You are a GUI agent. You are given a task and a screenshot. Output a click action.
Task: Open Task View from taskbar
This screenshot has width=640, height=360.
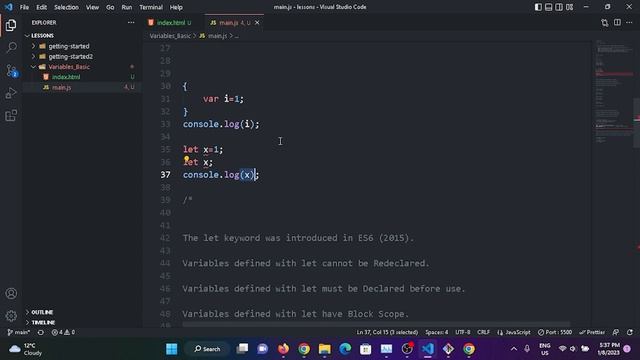[242, 349]
